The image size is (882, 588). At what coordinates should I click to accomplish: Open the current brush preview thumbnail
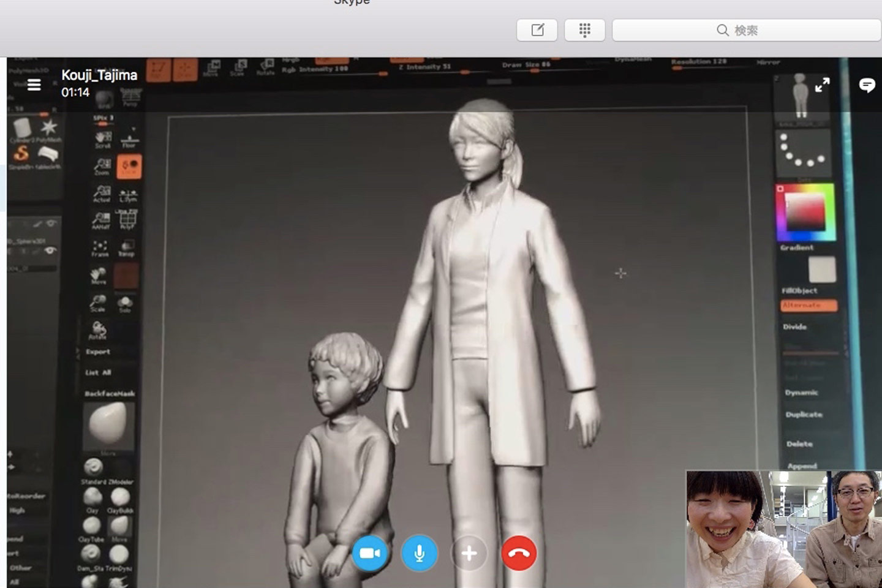[x=108, y=424]
